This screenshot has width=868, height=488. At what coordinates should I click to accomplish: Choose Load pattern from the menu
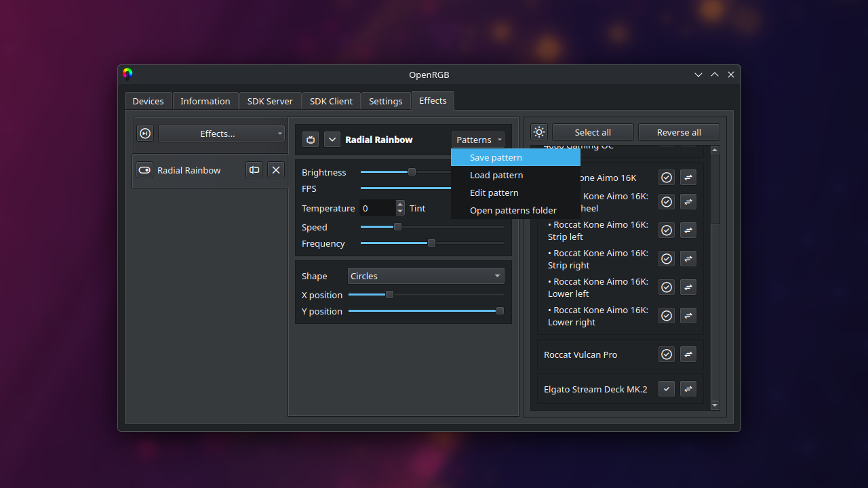point(496,175)
